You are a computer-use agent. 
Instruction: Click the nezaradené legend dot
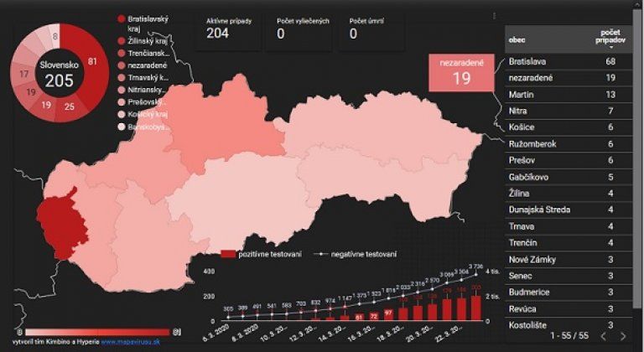tap(122, 66)
